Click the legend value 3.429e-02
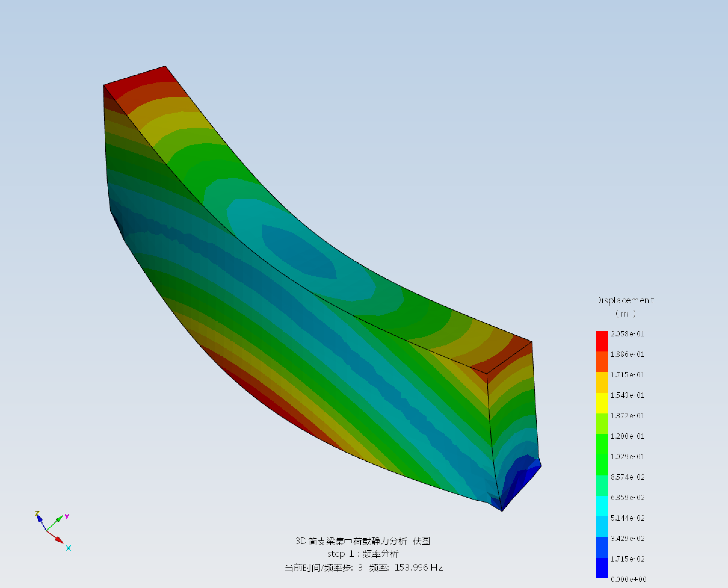The image size is (728, 588). coord(628,538)
